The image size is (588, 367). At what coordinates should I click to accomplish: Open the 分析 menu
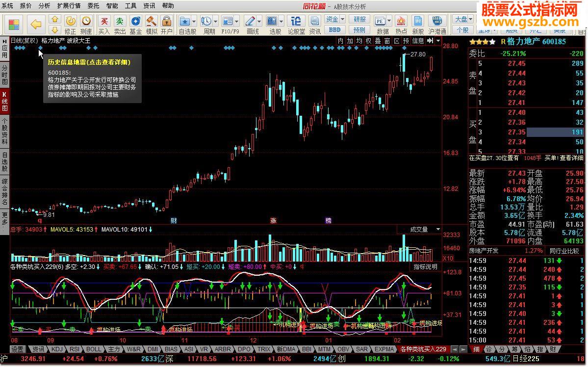[44, 5]
